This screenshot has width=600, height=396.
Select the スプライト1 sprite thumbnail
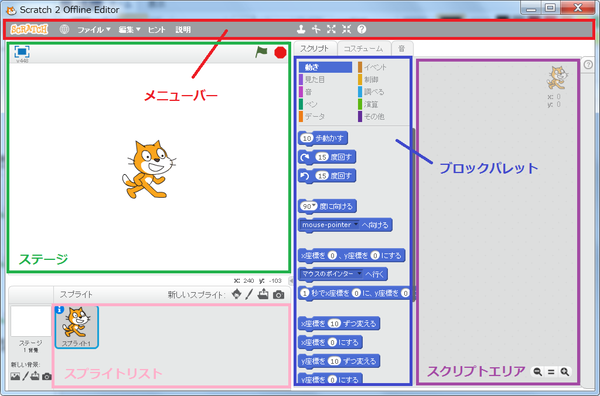[77, 327]
